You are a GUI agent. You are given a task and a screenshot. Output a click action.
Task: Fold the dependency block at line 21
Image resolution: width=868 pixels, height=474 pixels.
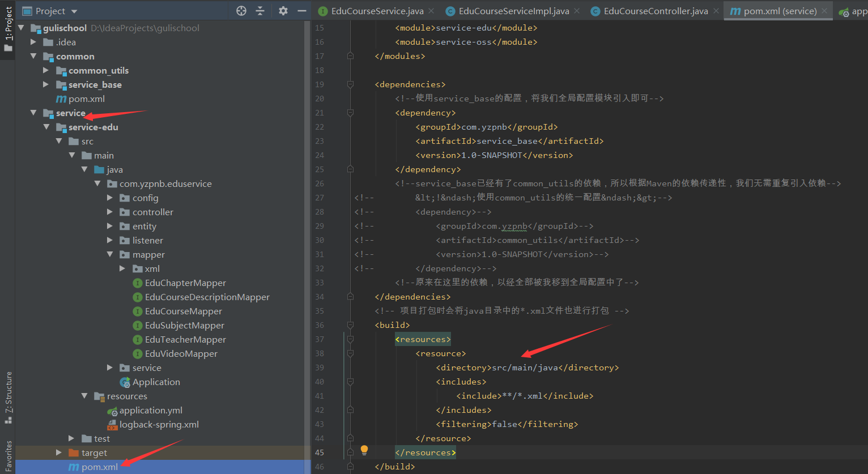coord(350,113)
